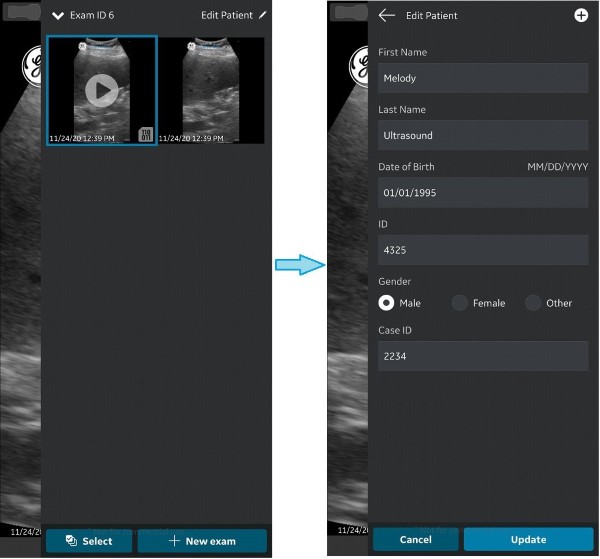Click the First Name field containing Melody
Viewport: 600px width, 559px height.
click(x=483, y=78)
